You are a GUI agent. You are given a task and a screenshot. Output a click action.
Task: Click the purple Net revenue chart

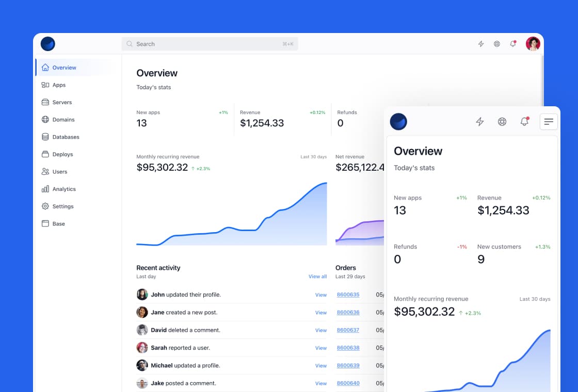(x=360, y=233)
